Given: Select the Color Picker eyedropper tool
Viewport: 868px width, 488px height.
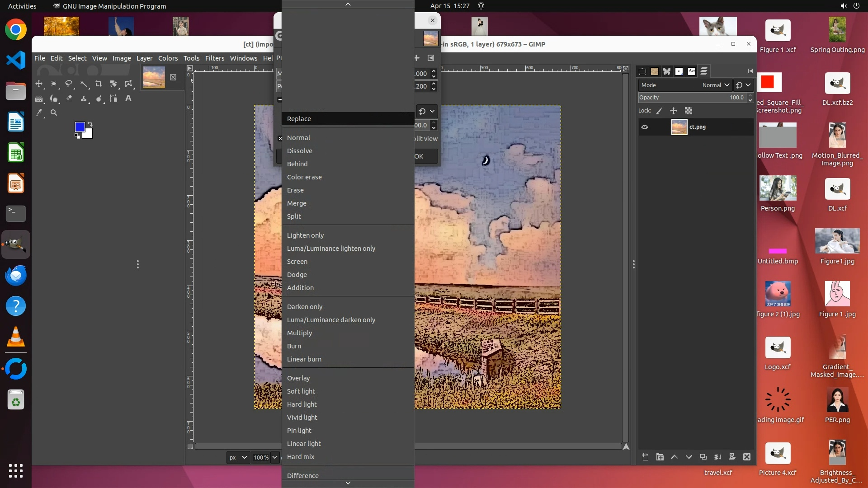Looking at the screenshot, I should click(39, 113).
